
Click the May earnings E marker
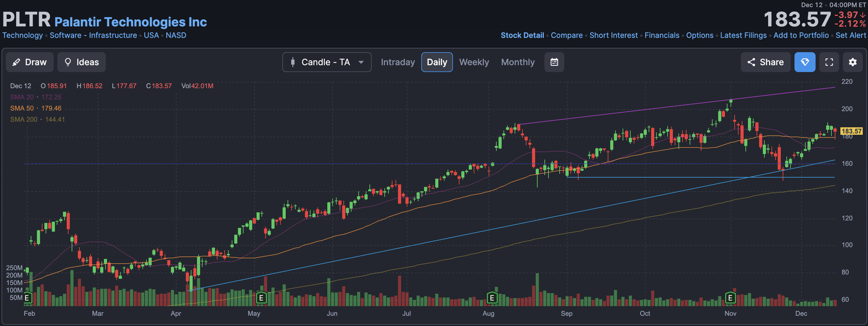(261, 298)
